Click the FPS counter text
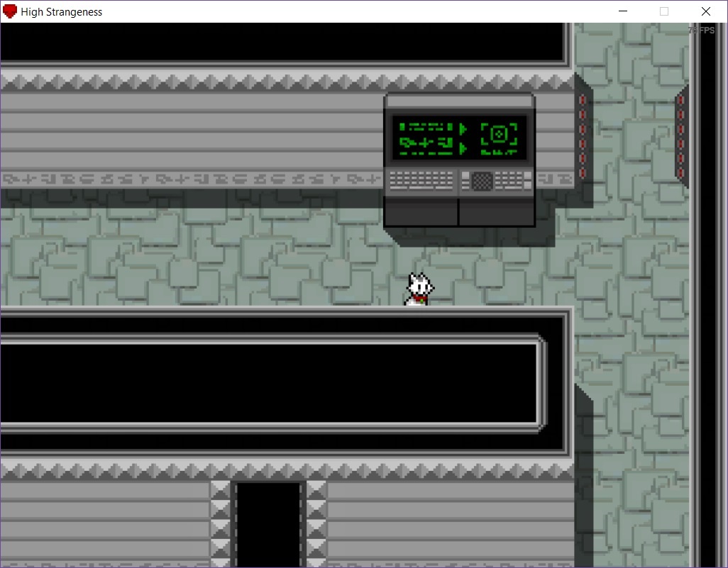The height and width of the screenshot is (568, 728). pos(701,30)
